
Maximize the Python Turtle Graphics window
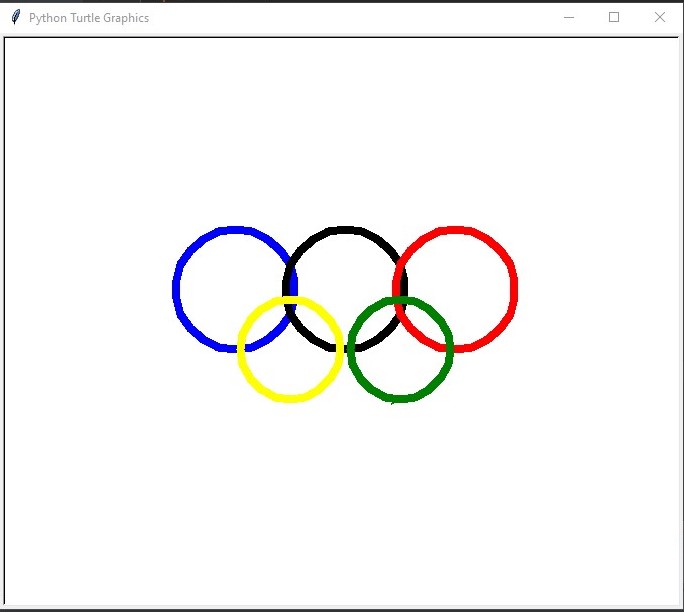click(x=614, y=17)
